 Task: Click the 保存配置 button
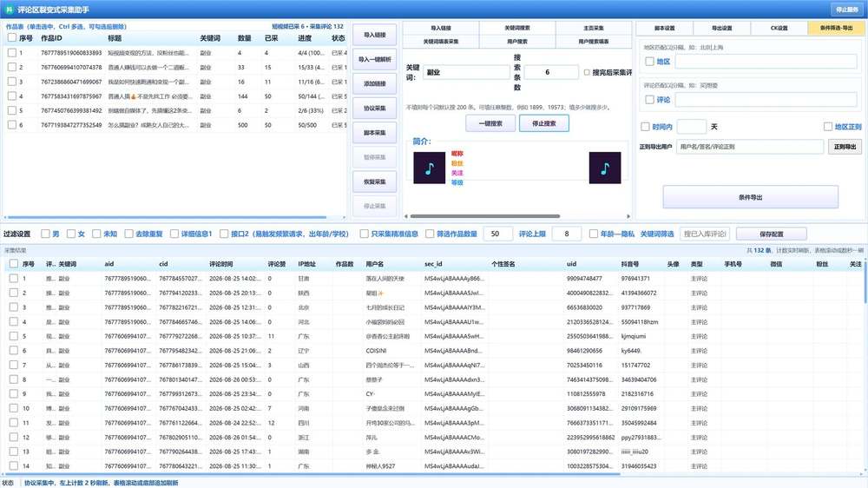pos(771,234)
